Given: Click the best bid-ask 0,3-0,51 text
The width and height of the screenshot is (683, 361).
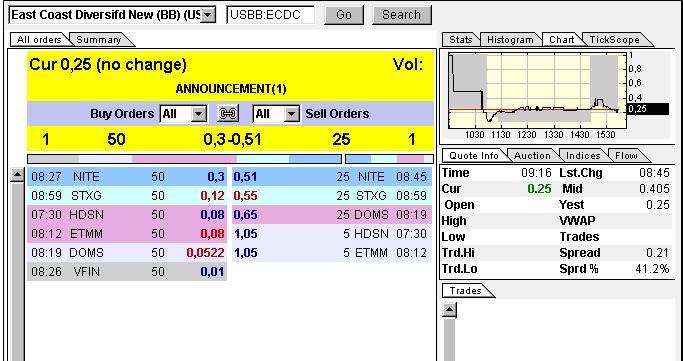Looking at the screenshot, I should [x=233, y=140].
